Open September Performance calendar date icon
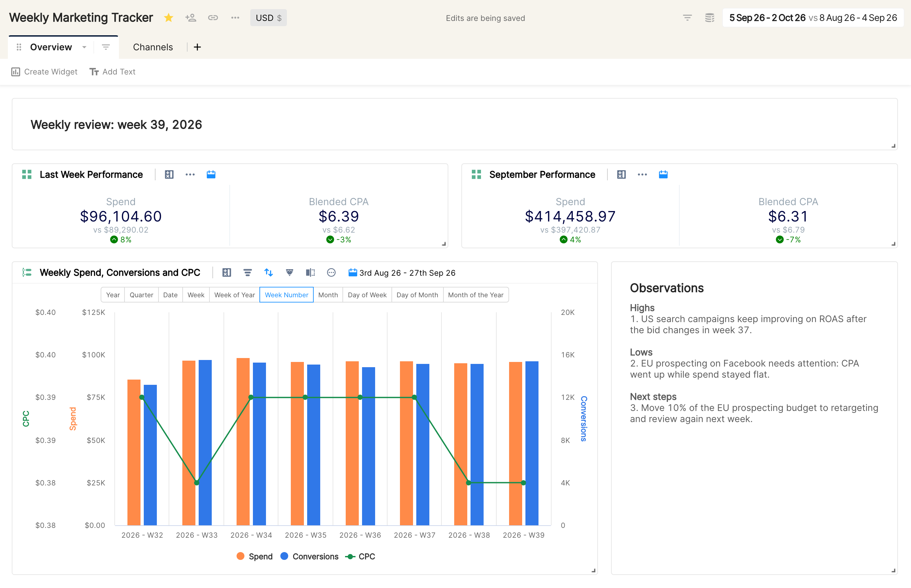 click(664, 174)
